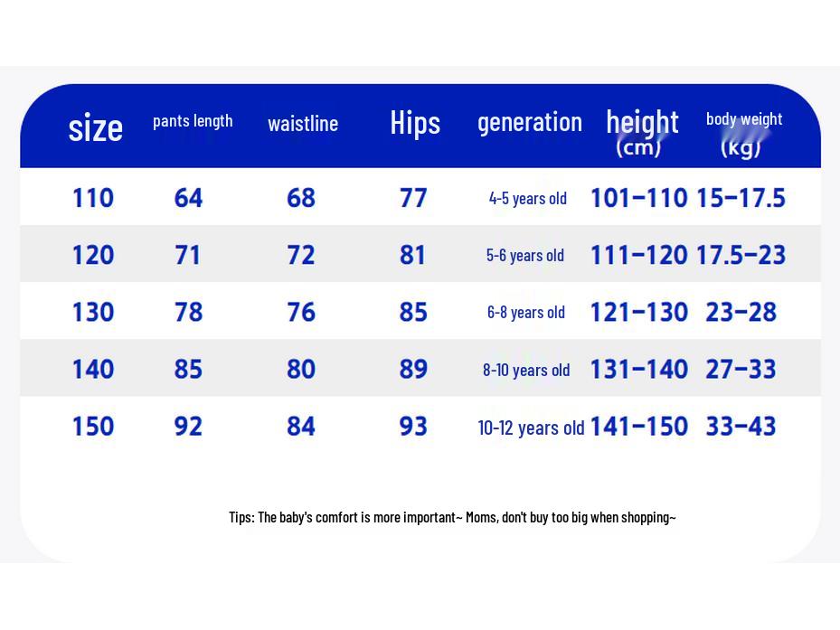Click the 'body weight (kg)' header

[744, 134]
